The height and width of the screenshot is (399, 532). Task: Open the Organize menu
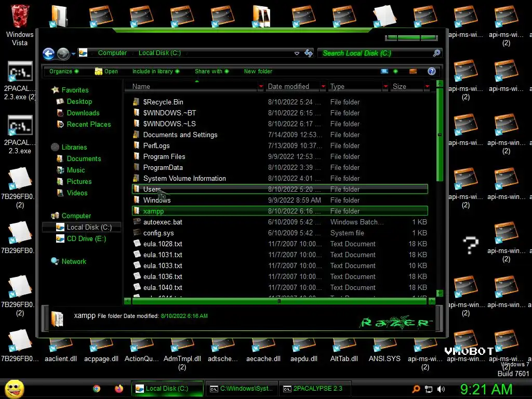pyautogui.click(x=64, y=71)
